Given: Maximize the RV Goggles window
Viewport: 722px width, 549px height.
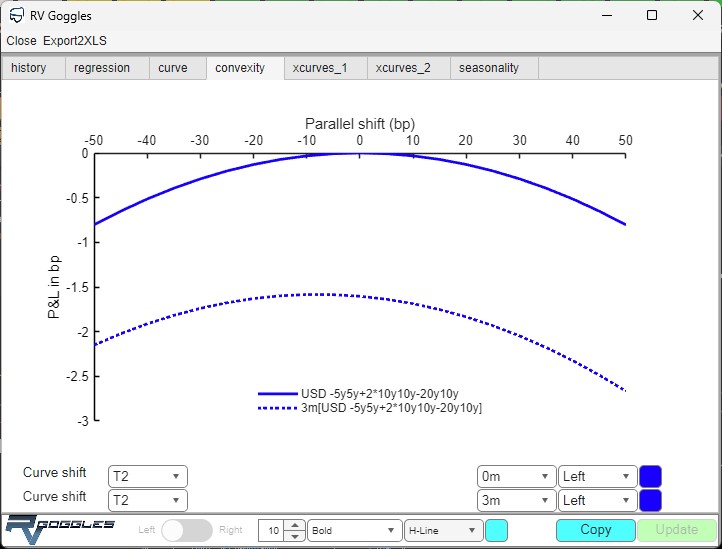Looking at the screenshot, I should tap(652, 15).
